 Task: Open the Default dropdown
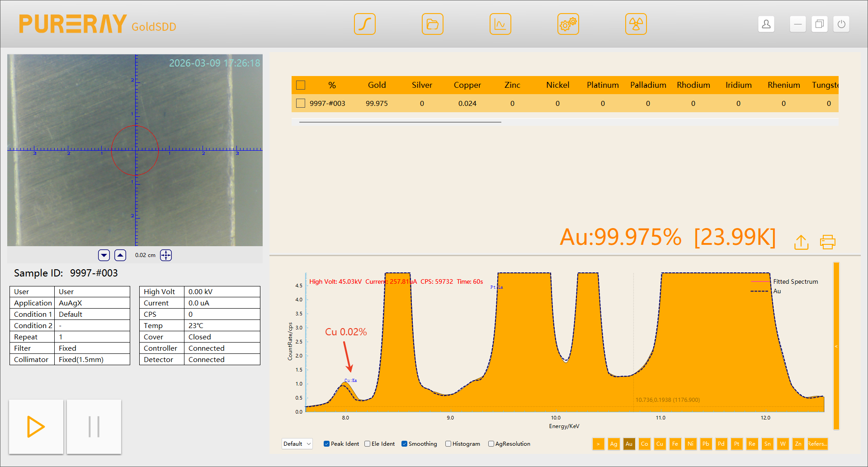click(297, 444)
